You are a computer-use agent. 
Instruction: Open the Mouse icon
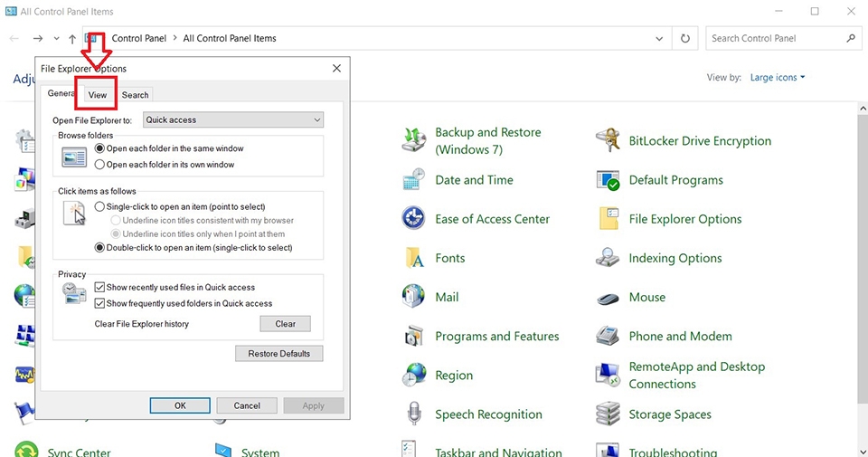[608, 298]
